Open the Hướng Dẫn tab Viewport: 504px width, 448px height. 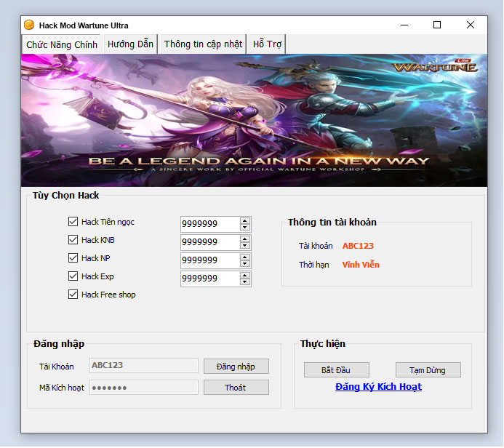tap(130, 44)
